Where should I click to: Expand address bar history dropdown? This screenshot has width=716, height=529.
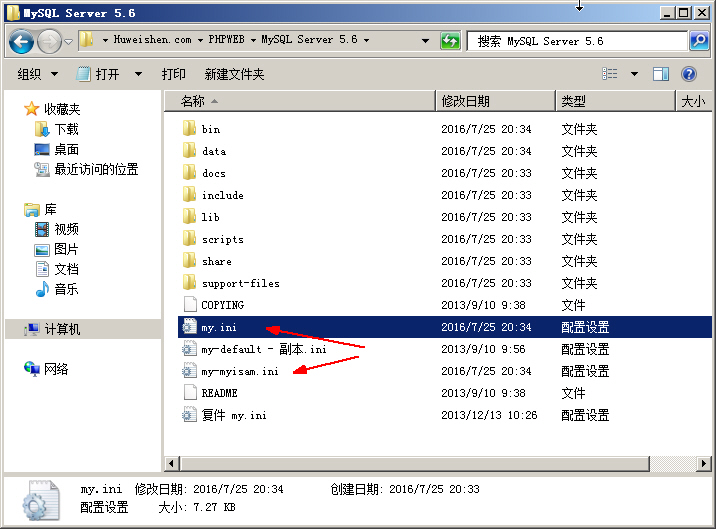pos(425,41)
